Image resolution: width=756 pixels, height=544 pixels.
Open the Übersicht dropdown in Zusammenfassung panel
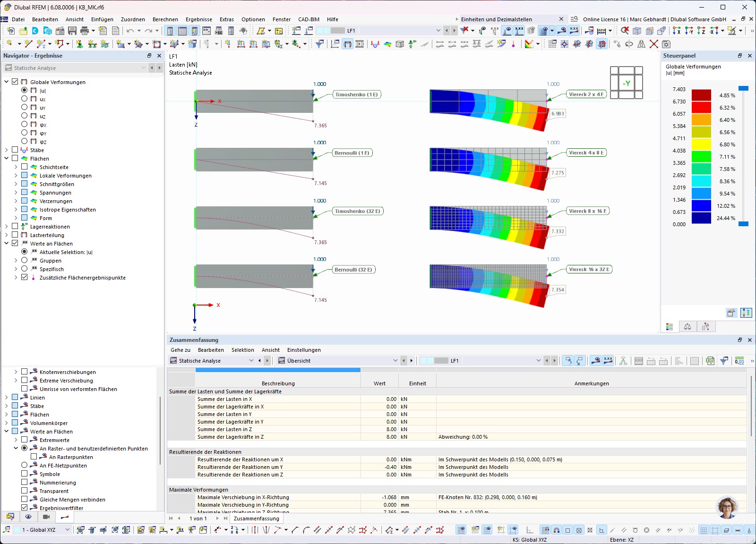tap(395, 360)
